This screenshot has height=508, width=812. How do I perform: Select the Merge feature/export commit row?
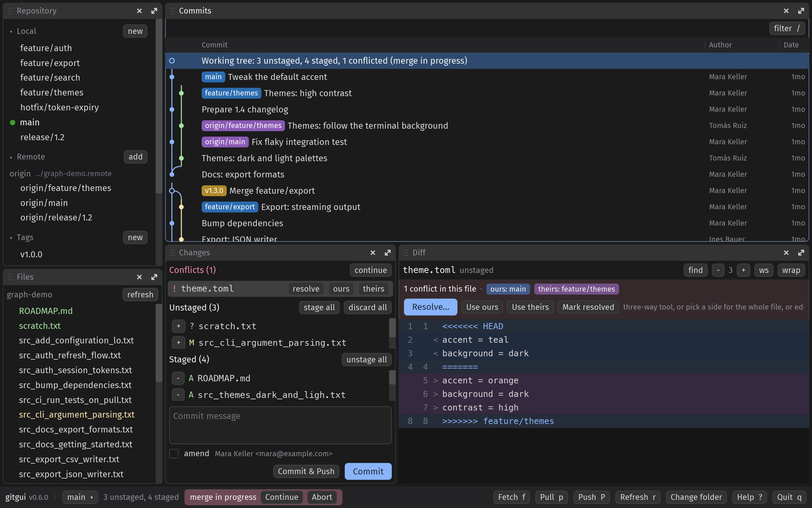pos(487,191)
